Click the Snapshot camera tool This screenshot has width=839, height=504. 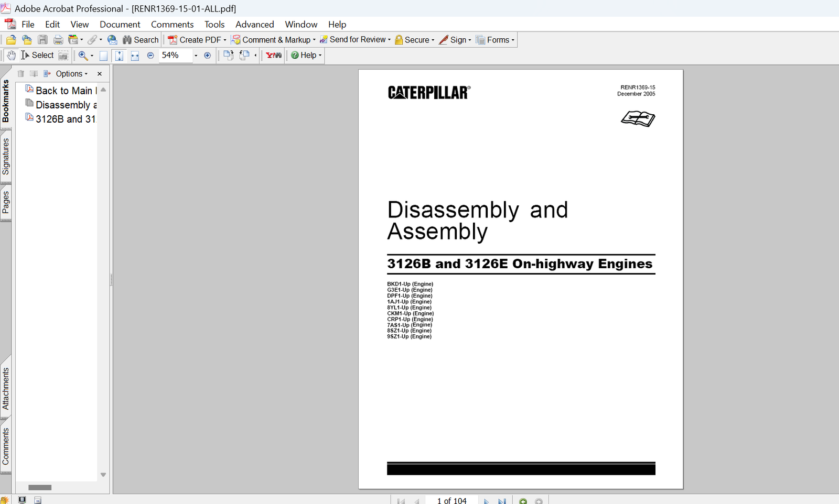(x=63, y=56)
